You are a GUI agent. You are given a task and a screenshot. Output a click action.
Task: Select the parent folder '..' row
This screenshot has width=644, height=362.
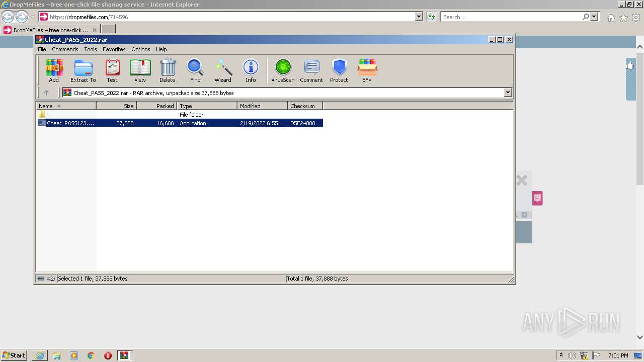(x=180, y=115)
